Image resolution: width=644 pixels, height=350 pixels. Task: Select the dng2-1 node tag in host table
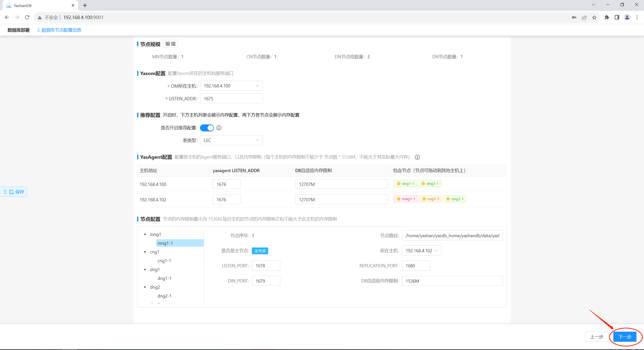455,199
